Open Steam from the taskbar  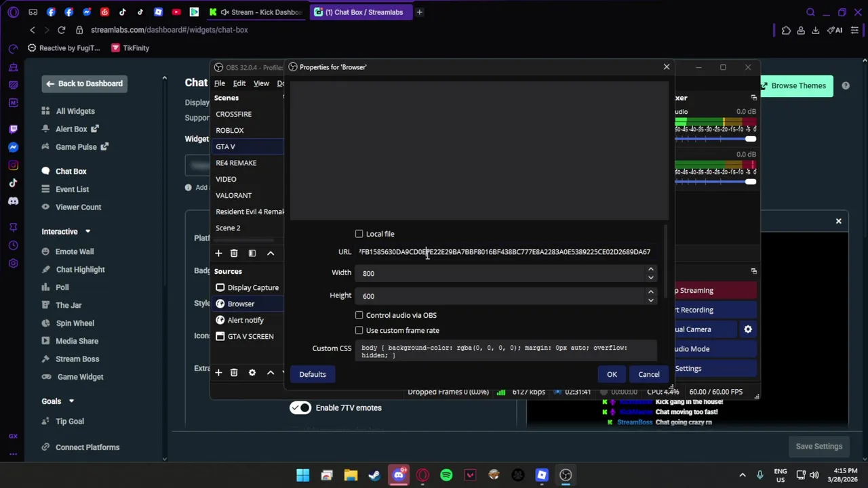click(x=374, y=475)
